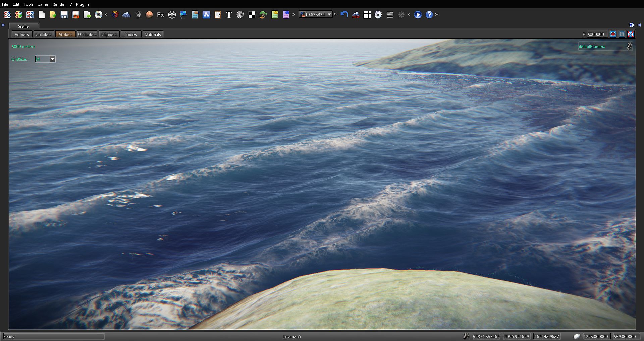Toggle the Markers filter button
Screen dimensions: 644x341
pos(65,34)
